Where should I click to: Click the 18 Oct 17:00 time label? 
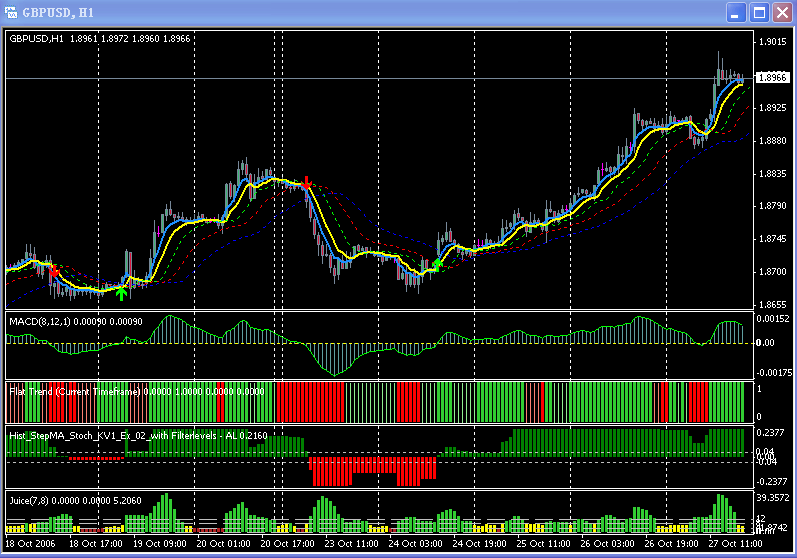pyautogui.click(x=96, y=544)
